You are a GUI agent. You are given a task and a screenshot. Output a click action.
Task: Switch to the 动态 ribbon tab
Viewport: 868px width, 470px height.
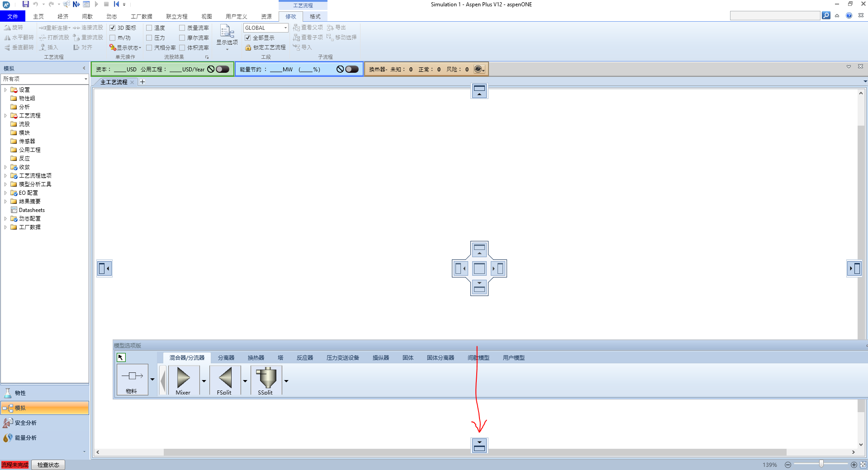pos(112,17)
